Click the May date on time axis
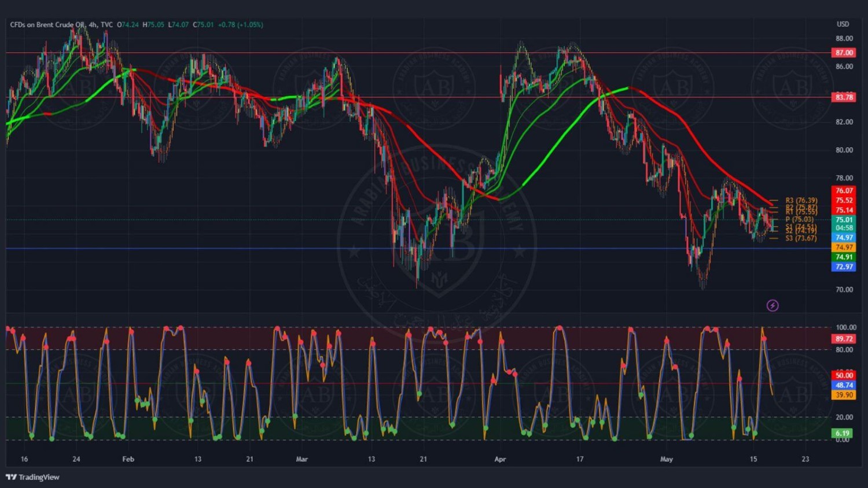Image resolution: width=868 pixels, height=488 pixels. pos(667,459)
